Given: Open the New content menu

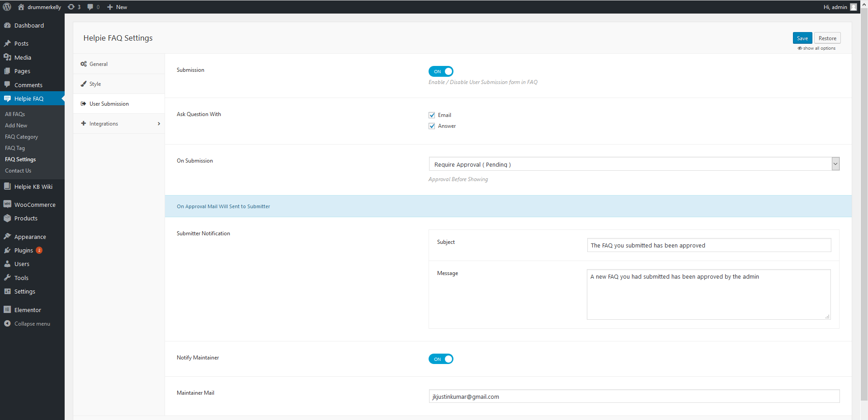Looking at the screenshot, I should pos(117,7).
